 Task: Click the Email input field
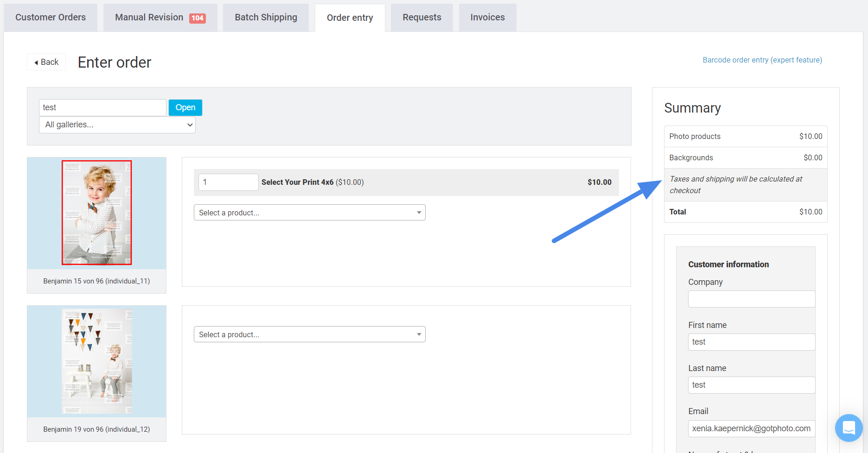(x=752, y=428)
